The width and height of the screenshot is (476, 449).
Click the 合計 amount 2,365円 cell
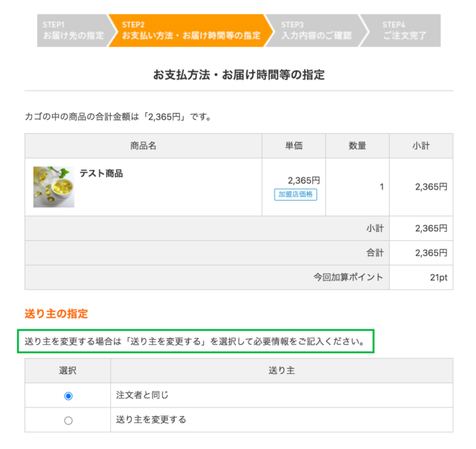tap(431, 253)
